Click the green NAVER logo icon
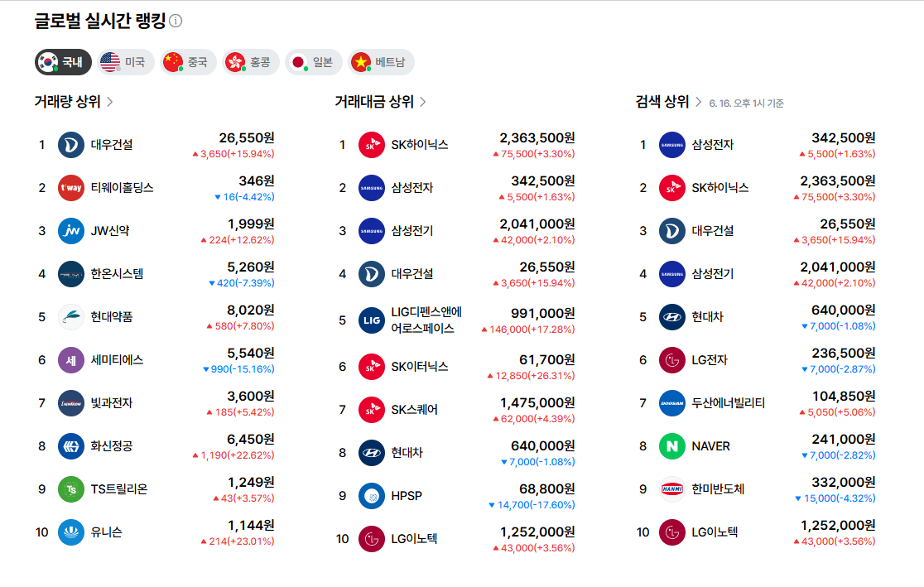 pos(672,446)
